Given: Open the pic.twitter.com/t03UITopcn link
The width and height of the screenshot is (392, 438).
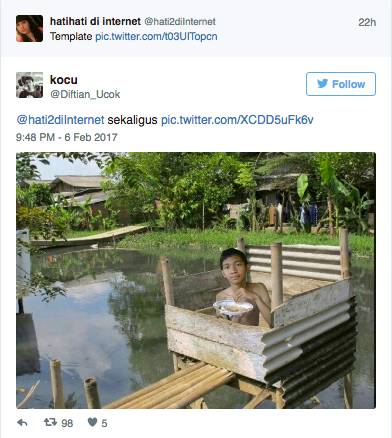Looking at the screenshot, I should (x=156, y=37).
